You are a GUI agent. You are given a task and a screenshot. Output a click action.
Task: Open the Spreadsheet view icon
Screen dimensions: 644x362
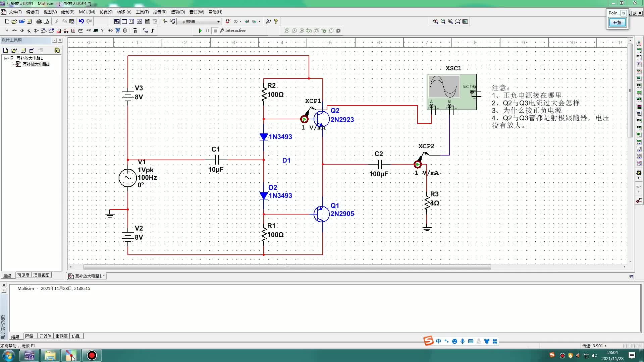(x=124, y=21)
